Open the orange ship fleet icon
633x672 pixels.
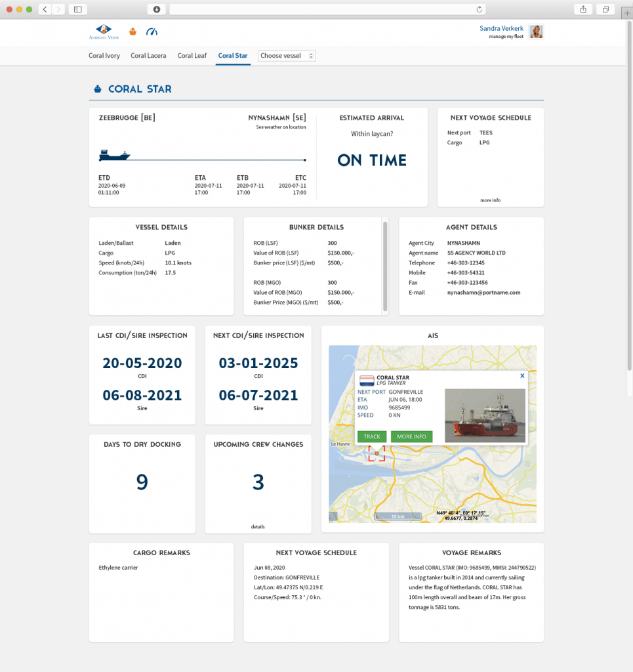click(x=133, y=31)
